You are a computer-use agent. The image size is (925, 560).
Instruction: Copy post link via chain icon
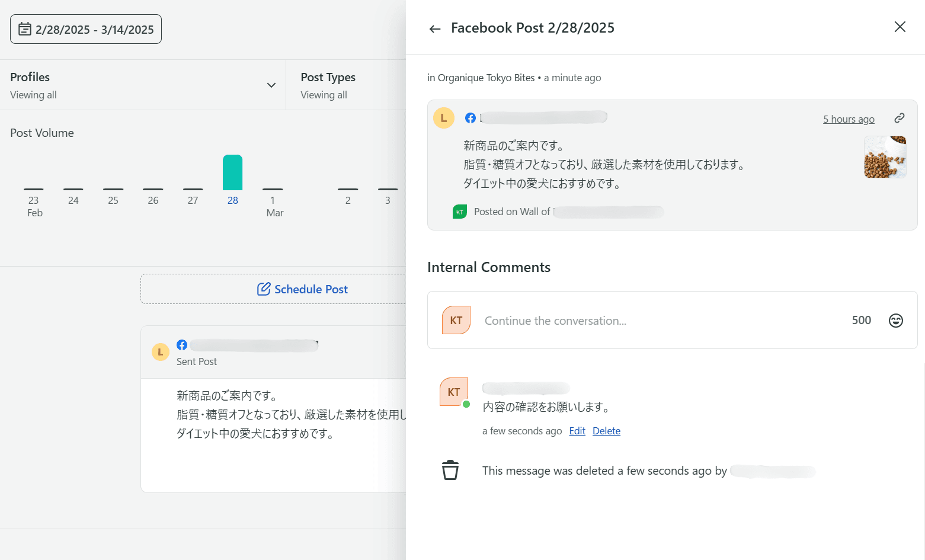[899, 118]
